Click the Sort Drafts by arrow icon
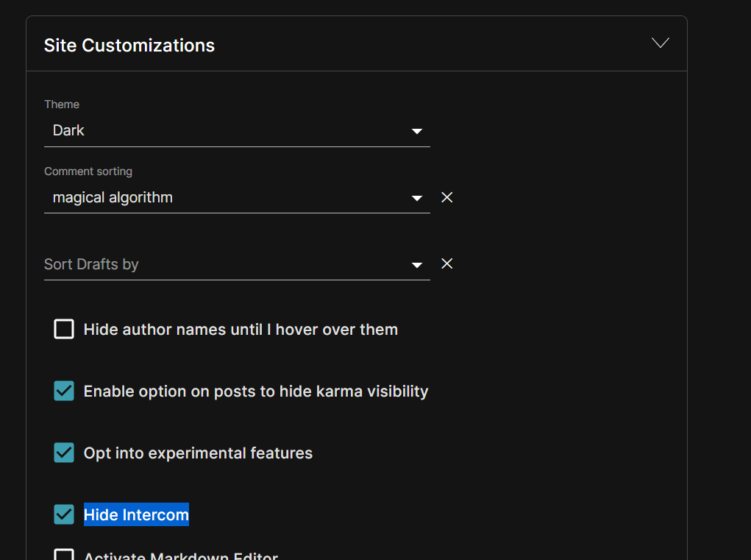Screen dimensions: 751x560 [417, 265]
